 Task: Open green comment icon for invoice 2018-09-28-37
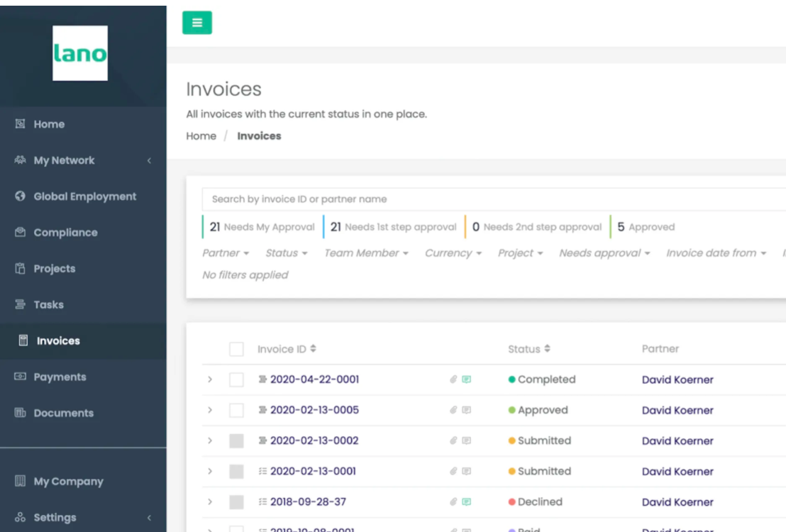466,502
